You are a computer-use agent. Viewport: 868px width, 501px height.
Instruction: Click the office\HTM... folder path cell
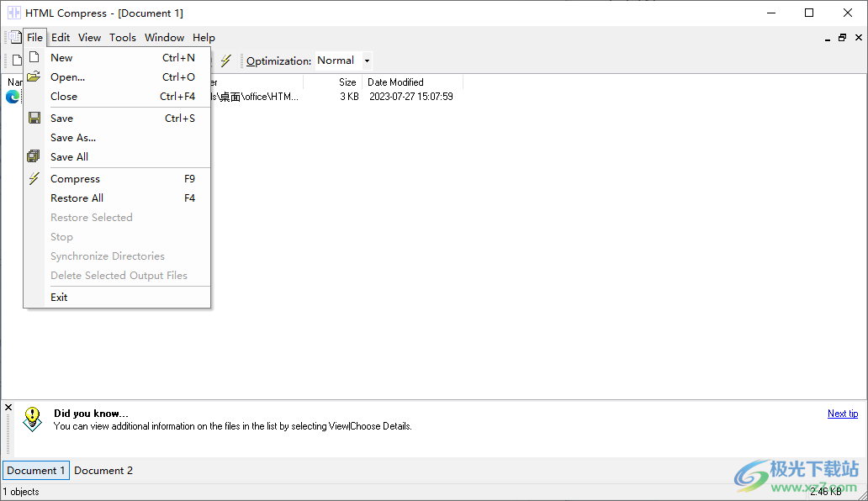(x=255, y=97)
